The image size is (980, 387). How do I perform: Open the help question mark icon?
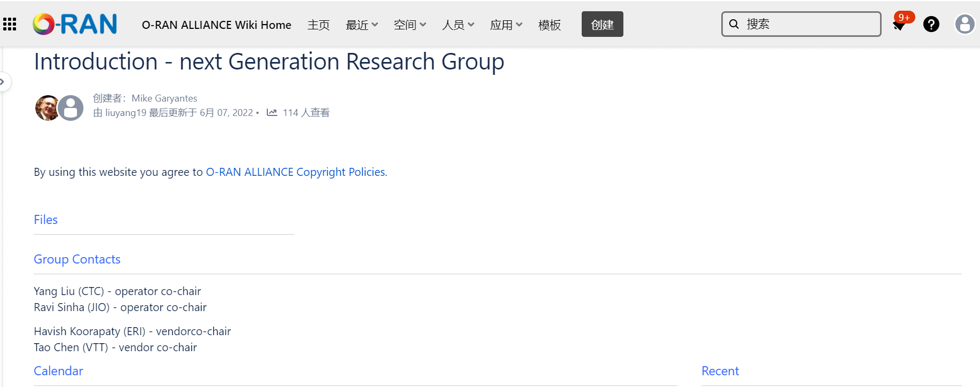click(x=931, y=24)
